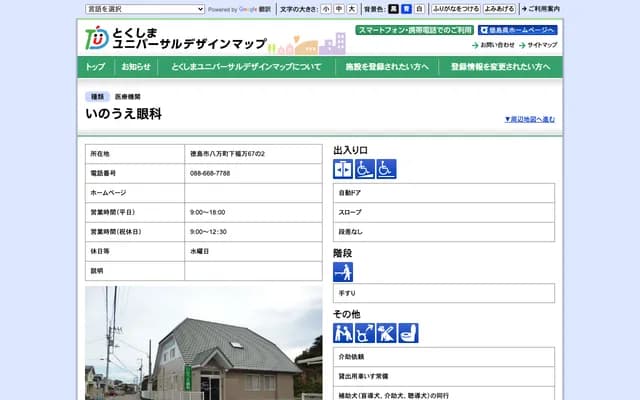This screenshot has height=400, width=640.
Task: Click the no-step wheelchair icon under 出入り口
Action: coord(386,169)
